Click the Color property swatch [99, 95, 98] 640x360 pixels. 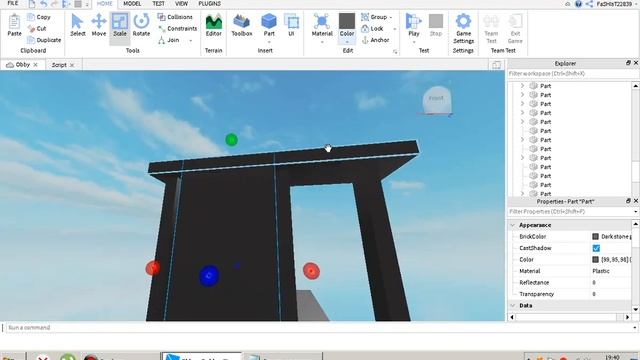pyautogui.click(x=596, y=260)
